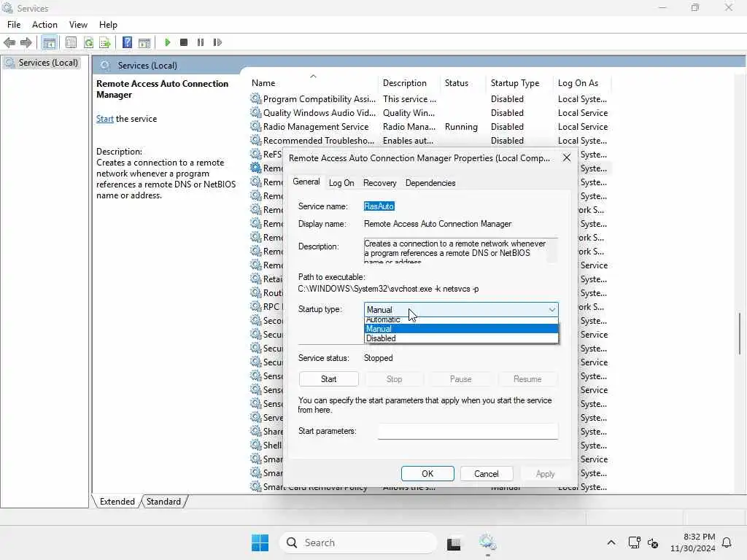
Task: Click gear icon of Quality Windows Audio row
Action: coord(256,112)
